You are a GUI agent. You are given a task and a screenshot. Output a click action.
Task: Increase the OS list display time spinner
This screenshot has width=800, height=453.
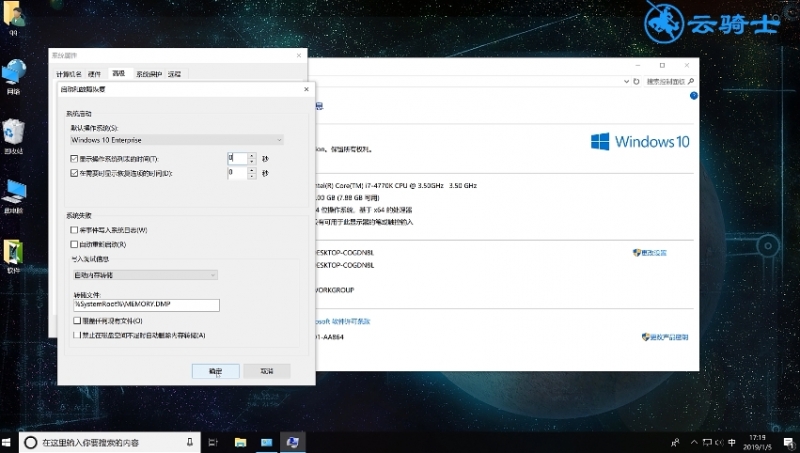[252, 156]
